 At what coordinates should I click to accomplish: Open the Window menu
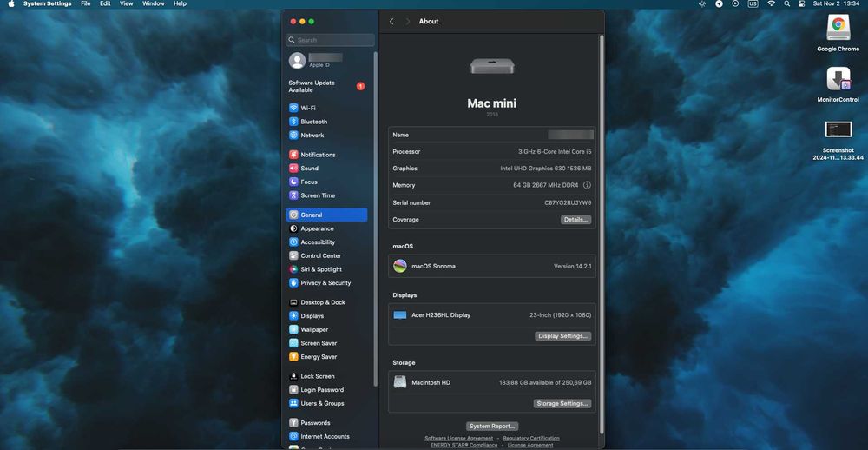(x=154, y=3)
